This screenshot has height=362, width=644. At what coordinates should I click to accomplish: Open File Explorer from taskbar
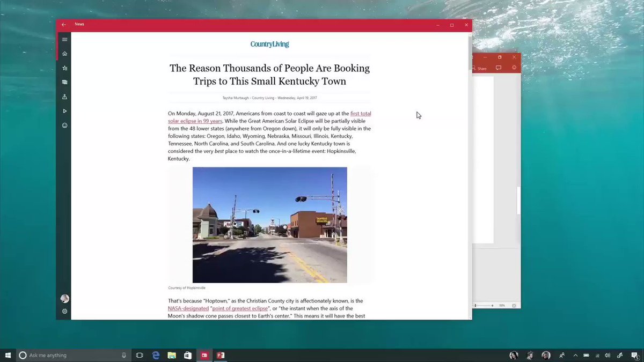(x=172, y=355)
